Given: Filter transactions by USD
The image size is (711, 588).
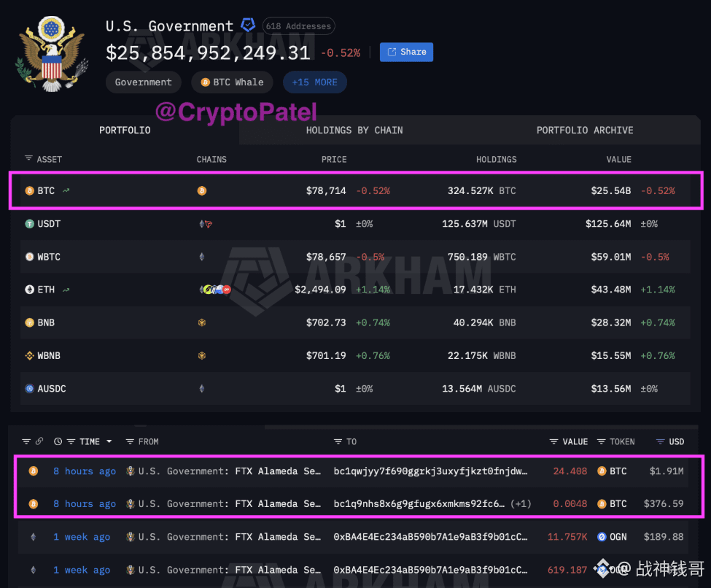Looking at the screenshot, I should coord(670,441).
